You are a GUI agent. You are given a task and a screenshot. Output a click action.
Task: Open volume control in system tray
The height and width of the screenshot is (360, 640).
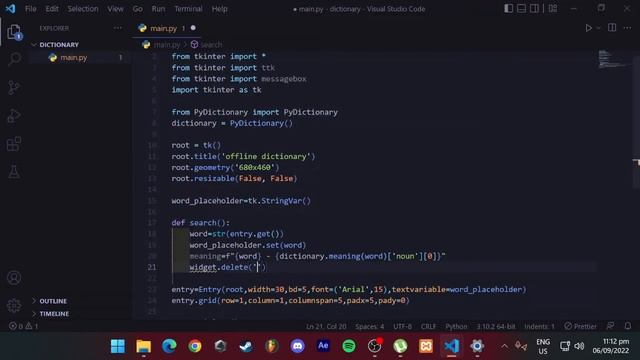pyautogui.click(x=579, y=346)
